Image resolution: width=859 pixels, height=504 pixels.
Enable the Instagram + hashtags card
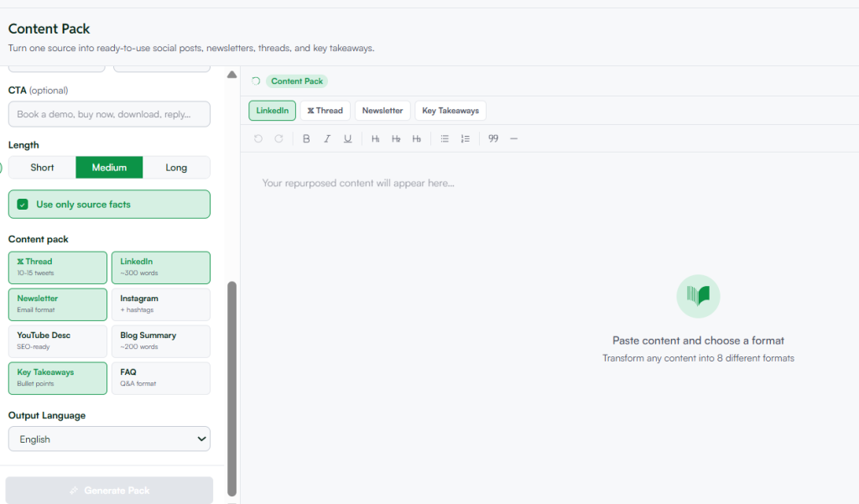(x=161, y=304)
